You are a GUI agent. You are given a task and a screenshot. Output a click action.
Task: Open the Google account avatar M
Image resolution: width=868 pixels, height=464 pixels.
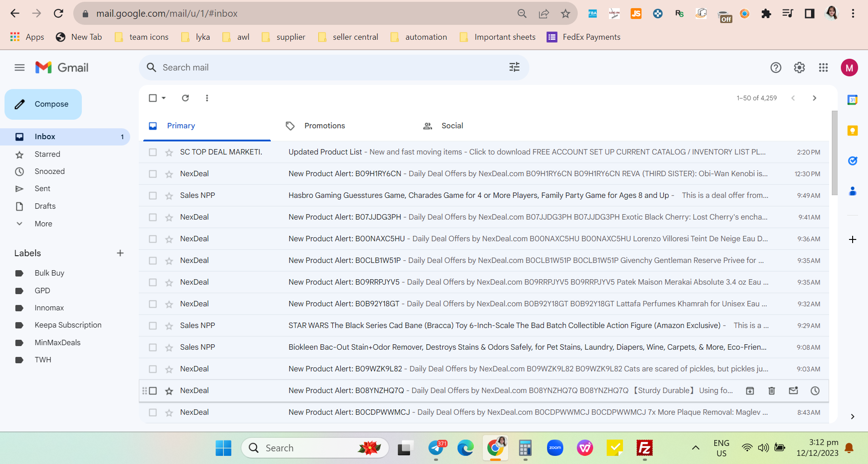(849, 68)
